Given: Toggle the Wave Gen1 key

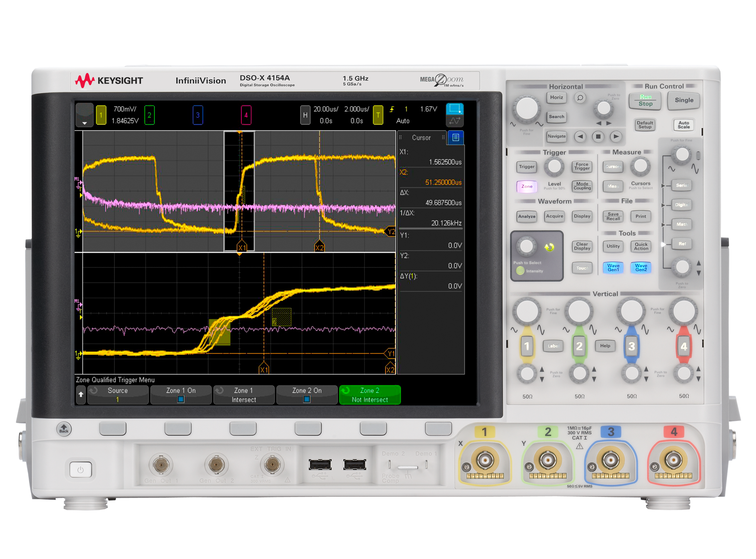Looking at the screenshot, I should pyautogui.click(x=613, y=267).
